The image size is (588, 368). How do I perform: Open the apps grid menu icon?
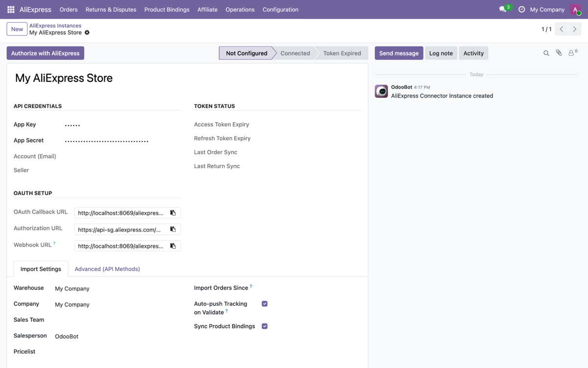point(11,9)
